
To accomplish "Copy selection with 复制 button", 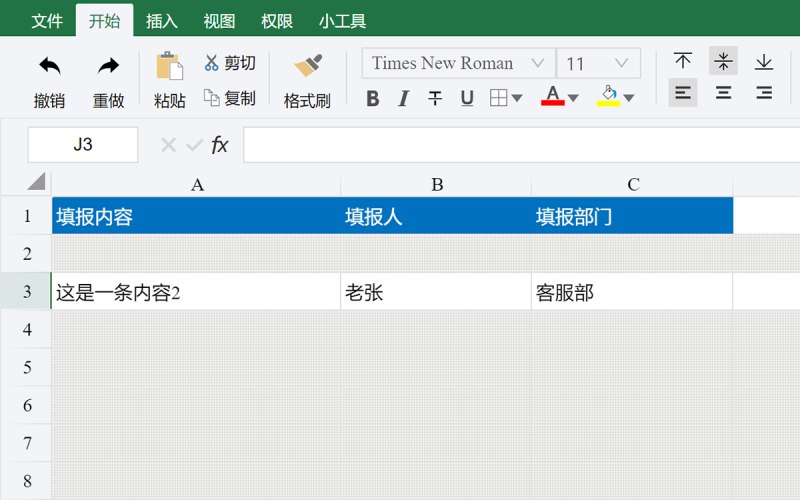I will [230, 98].
